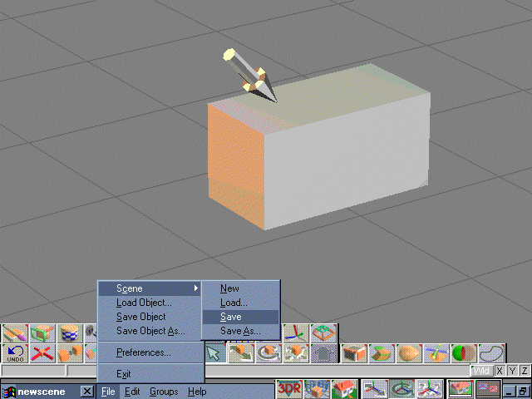Click the 3DR render settings icon
Screen dimensions: 532x399
coord(289,389)
